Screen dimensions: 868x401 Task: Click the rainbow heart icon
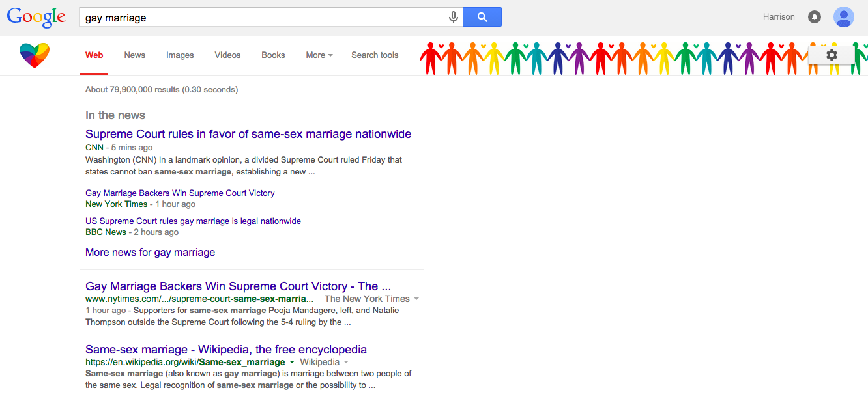click(x=35, y=56)
